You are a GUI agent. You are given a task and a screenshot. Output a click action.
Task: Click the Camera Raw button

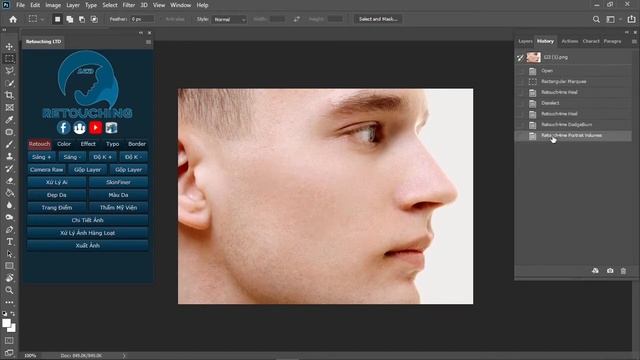(47, 169)
